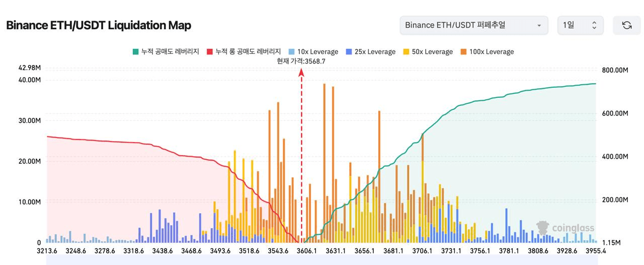This screenshot has width=644, height=265.
Task: Toggle the 10x Leverage legend series
Action: click(x=313, y=51)
